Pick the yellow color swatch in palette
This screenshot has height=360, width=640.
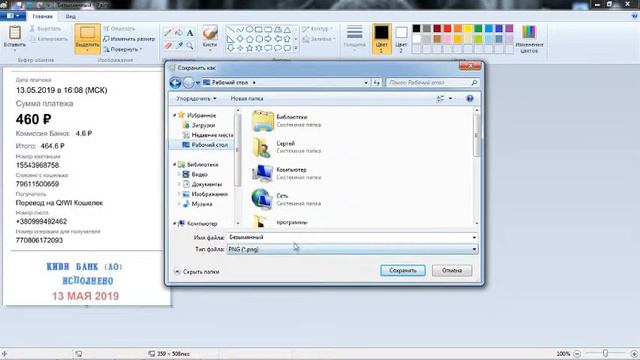point(468,28)
